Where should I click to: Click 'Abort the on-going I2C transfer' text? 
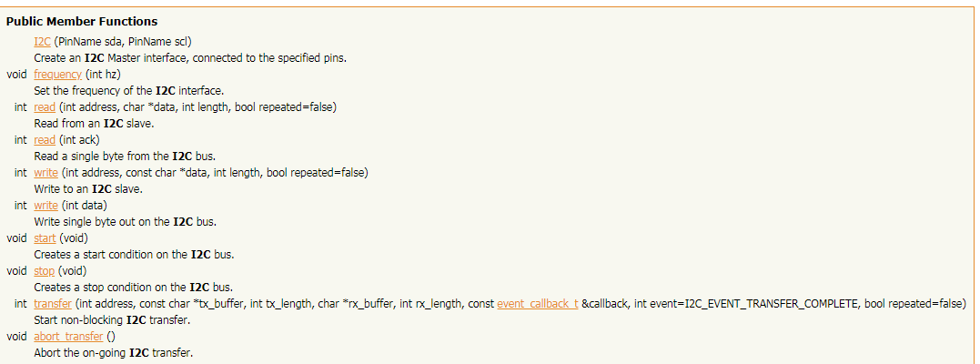(113, 352)
